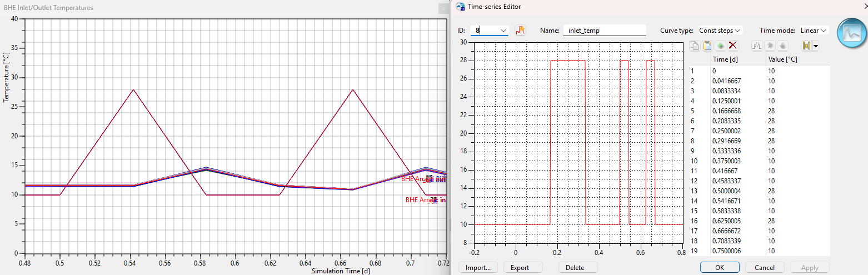This screenshot has height=275, width=868.
Task: Click the paste clipboard icon
Action: (x=707, y=46)
